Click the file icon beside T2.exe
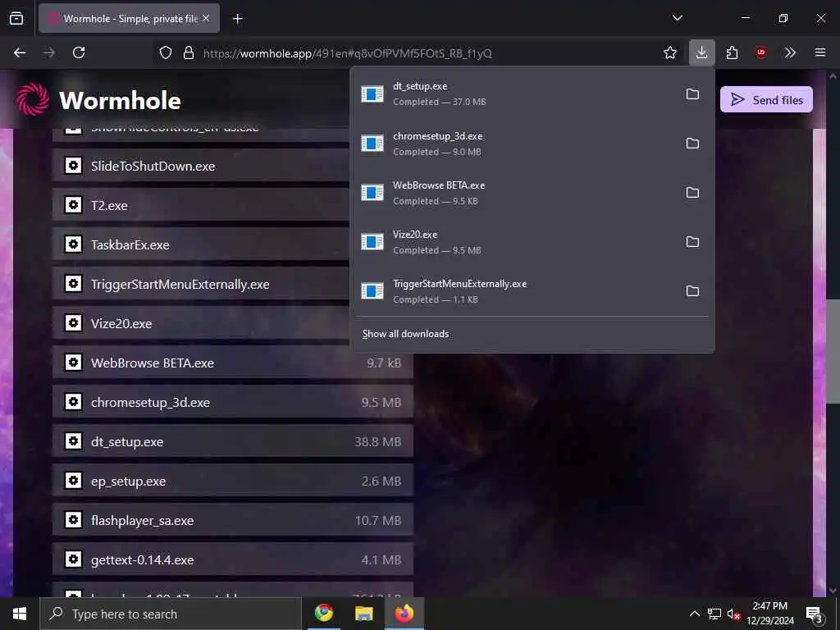Screen dimensions: 840x630 pos(73,204)
